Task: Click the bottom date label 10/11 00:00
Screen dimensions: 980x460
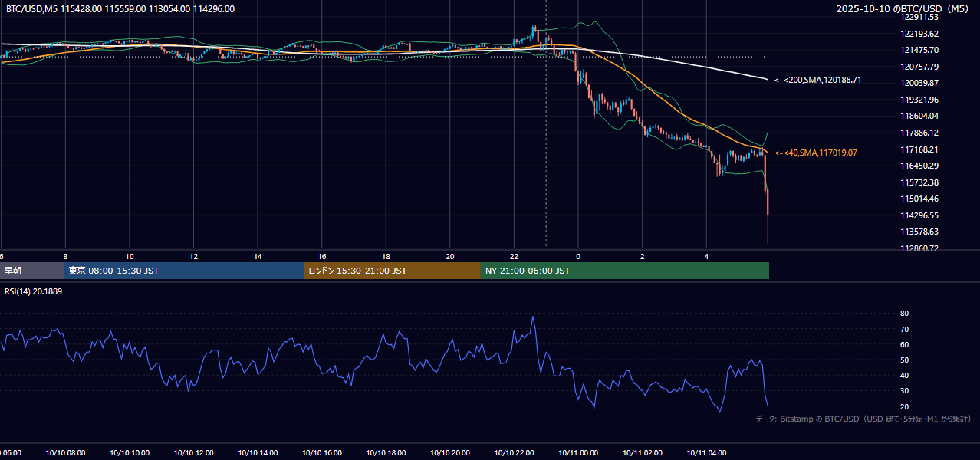Action: click(x=578, y=453)
